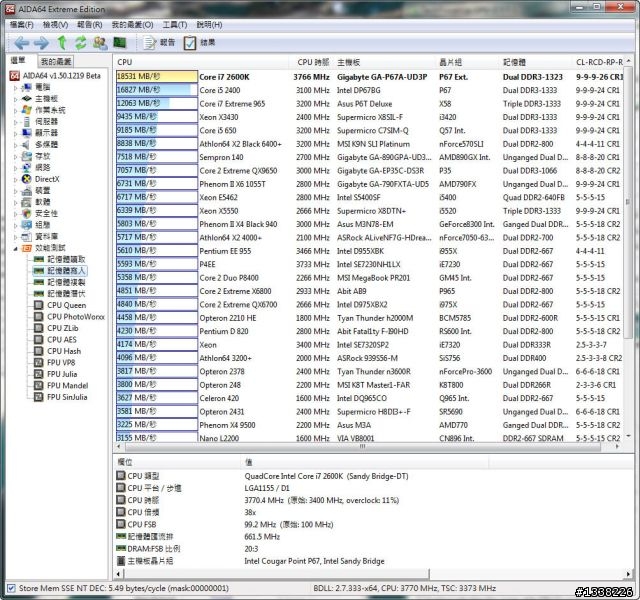This screenshot has height=600, width=640.
Task: Open the Tools (T) menu
Action: [175, 25]
